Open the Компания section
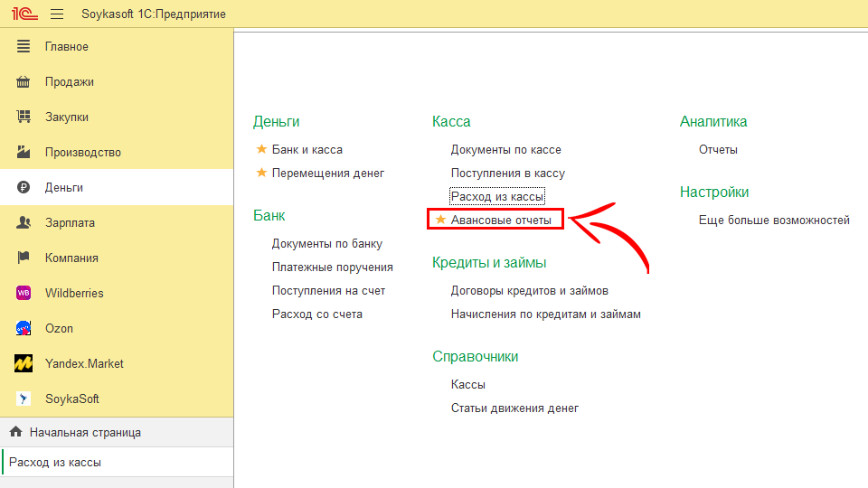Screen dimensions: 868x488 (71, 258)
